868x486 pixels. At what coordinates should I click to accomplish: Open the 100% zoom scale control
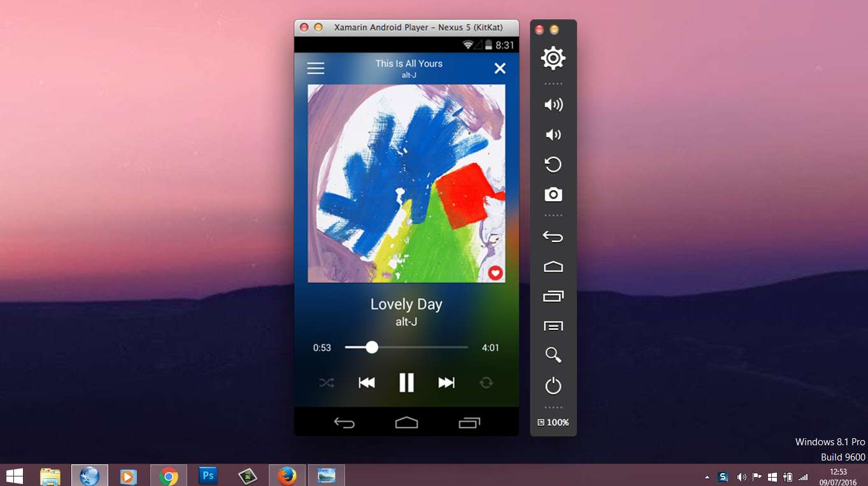(553, 422)
